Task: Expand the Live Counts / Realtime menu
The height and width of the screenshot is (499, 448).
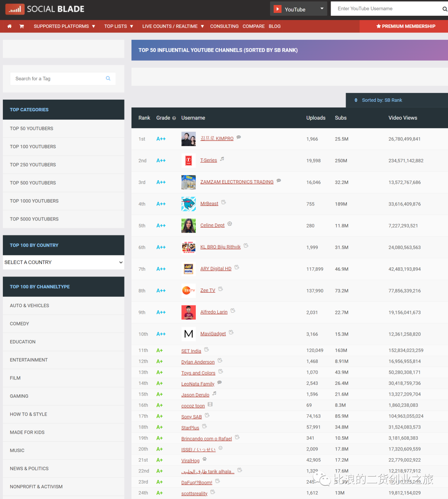Action: 173,26
